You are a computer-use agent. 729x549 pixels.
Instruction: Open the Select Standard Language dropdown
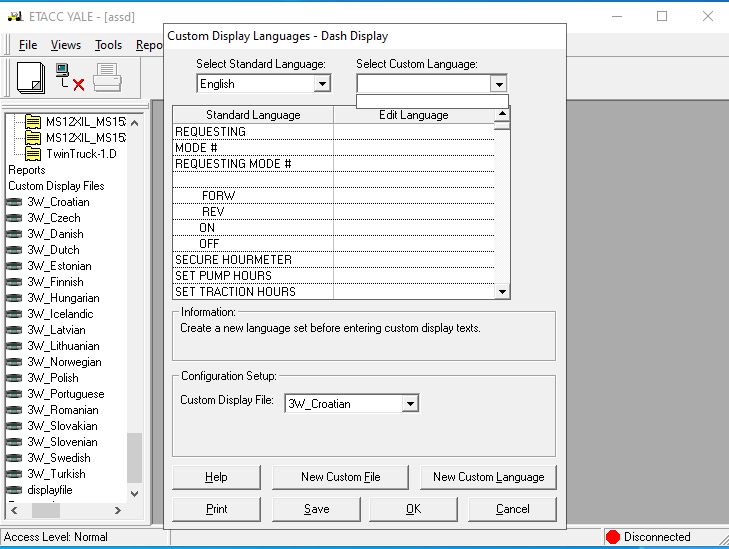(321, 85)
